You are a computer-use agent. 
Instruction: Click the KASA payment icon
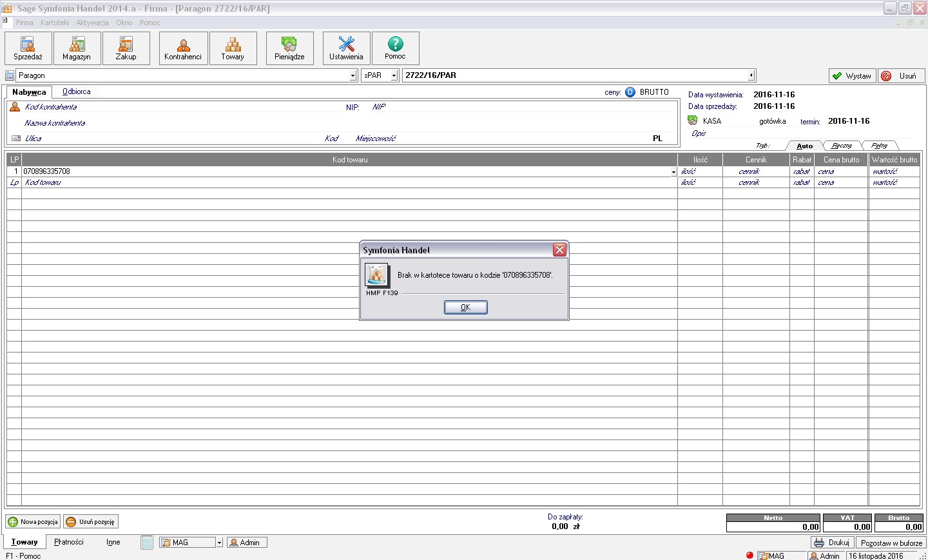tap(693, 121)
